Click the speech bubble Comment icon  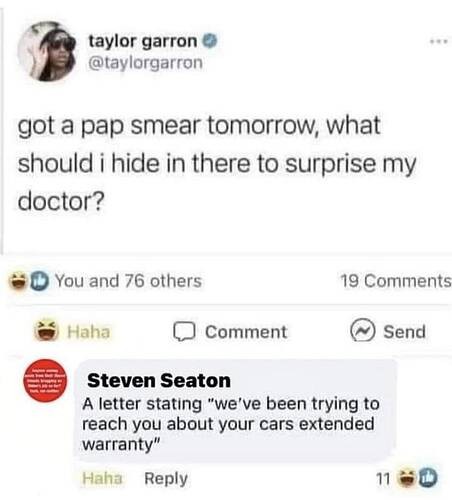tap(184, 332)
